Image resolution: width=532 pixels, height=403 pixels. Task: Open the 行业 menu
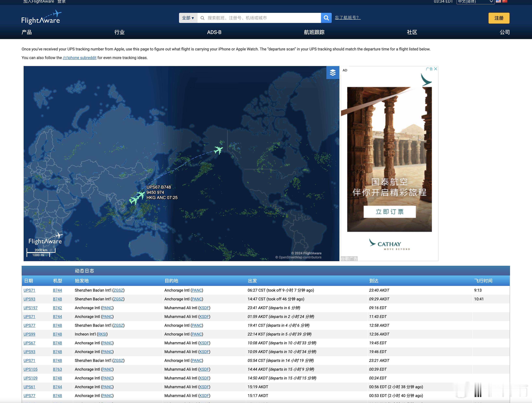119,32
